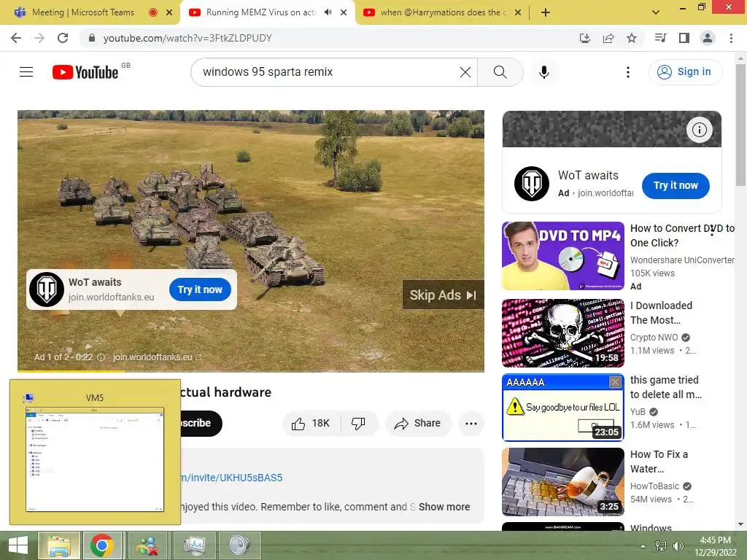Click Sign in button
Screen dimensions: 747x560
[685, 72]
